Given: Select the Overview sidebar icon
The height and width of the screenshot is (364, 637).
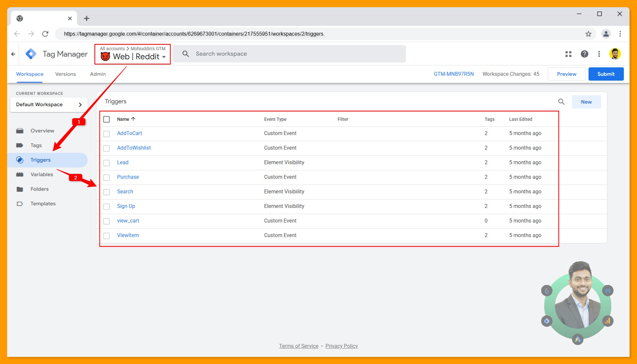Looking at the screenshot, I should (x=20, y=131).
